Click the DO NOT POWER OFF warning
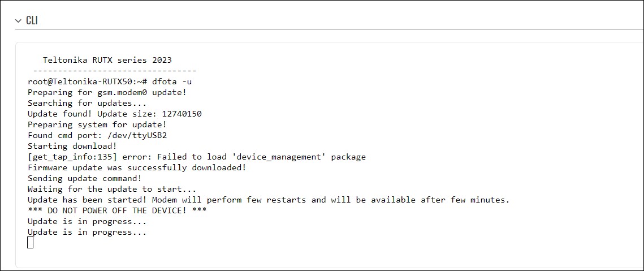 [117, 210]
